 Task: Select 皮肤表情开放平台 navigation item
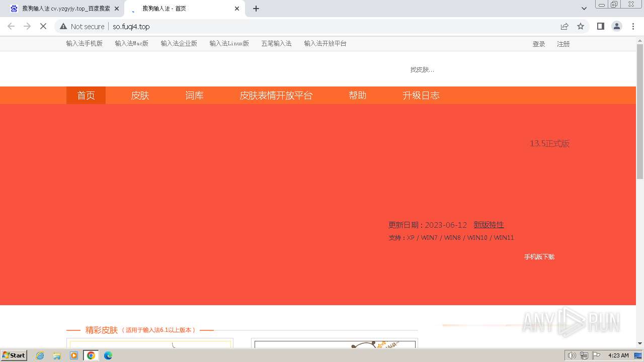(x=276, y=96)
